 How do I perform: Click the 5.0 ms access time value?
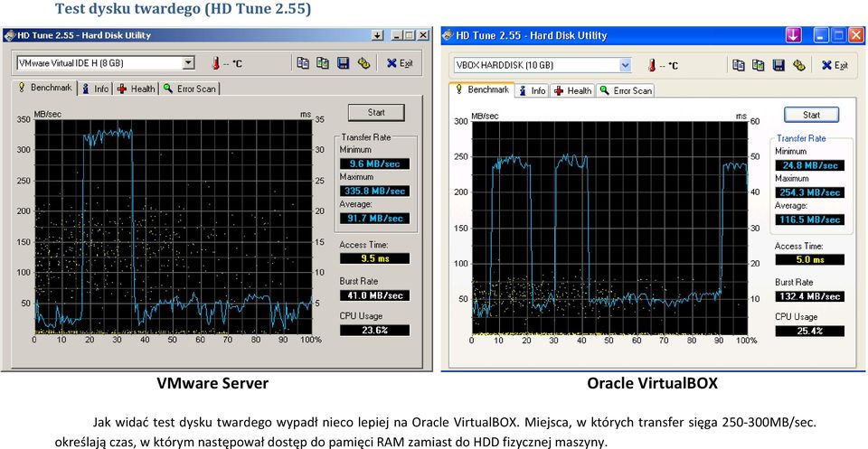coord(810,260)
